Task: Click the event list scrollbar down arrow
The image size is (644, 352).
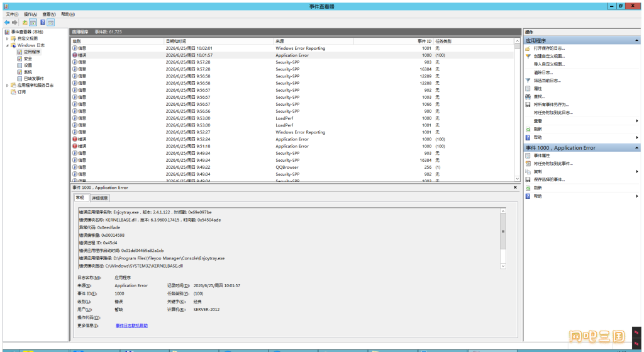Action: [517, 179]
